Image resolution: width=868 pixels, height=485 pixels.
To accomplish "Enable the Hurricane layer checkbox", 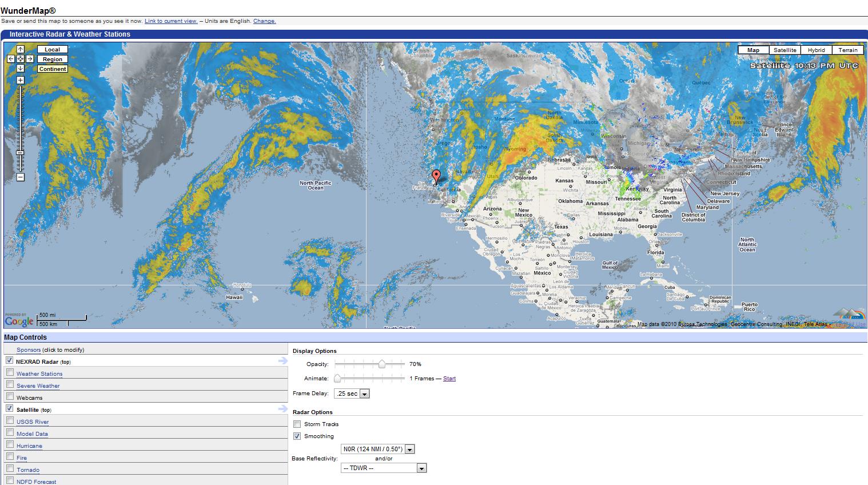I will tap(10, 444).
